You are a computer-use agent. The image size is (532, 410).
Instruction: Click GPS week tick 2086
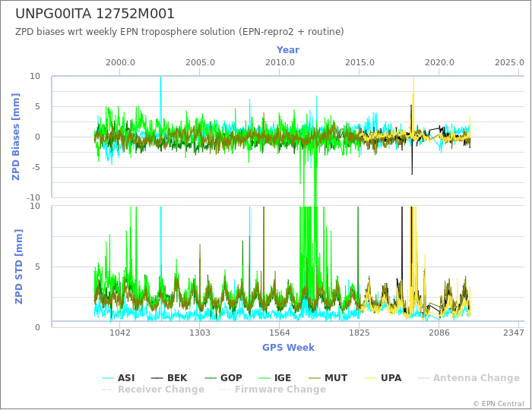(439, 333)
